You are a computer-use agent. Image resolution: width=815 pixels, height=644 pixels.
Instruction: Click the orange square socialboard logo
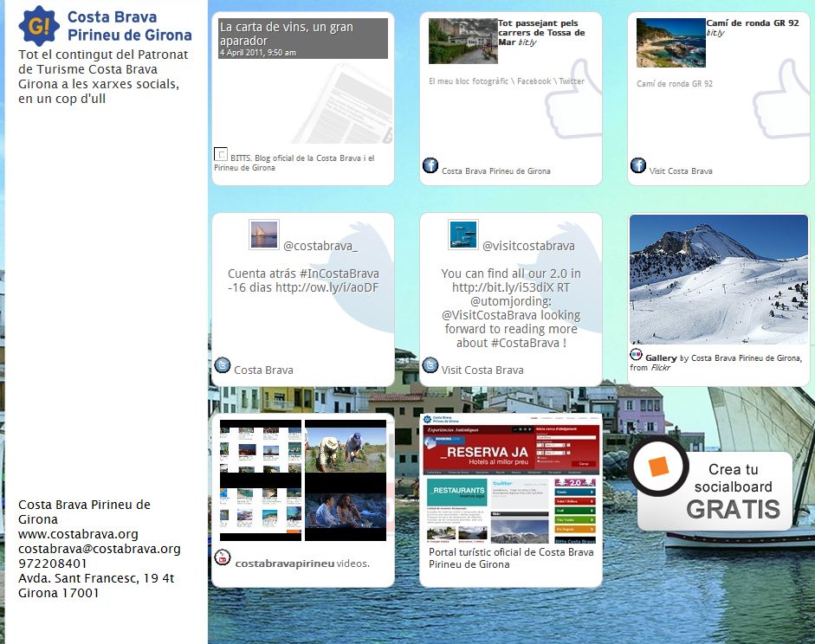point(658,466)
